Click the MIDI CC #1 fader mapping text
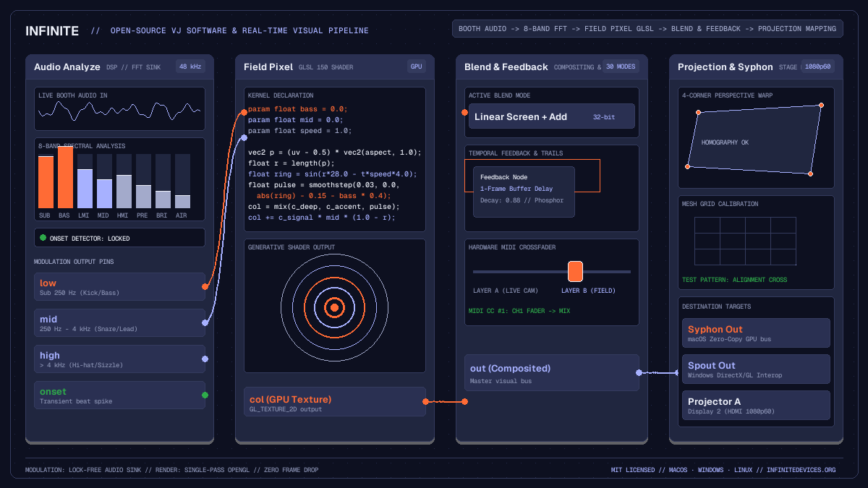The height and width of the screenshot is (488, 868). pyautogui.click(x=519, y=312)
